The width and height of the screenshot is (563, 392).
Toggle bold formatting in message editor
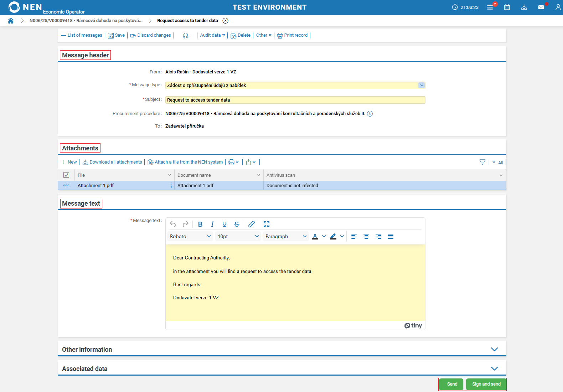pyautogui.click(x=200, y=224)
